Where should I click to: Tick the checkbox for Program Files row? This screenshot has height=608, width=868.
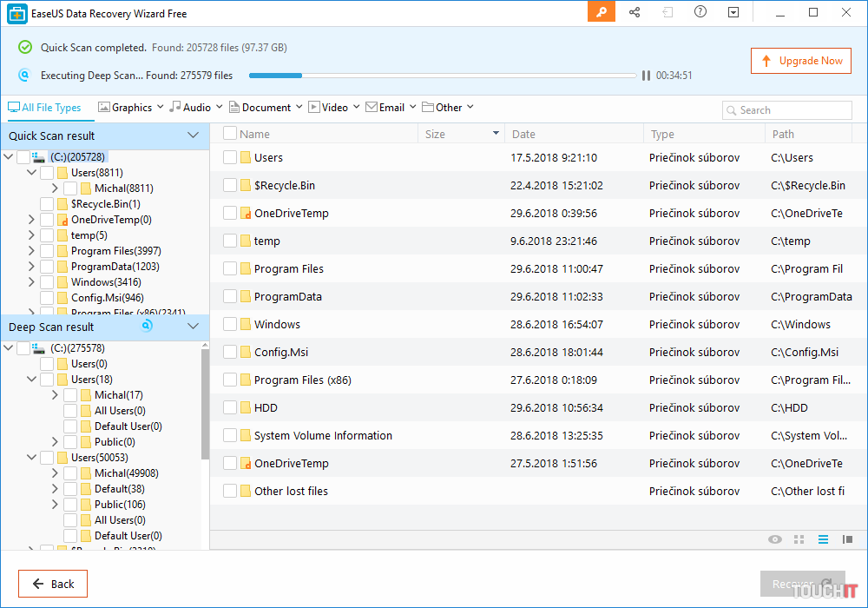pyautogui.click(x=230, y=268)
